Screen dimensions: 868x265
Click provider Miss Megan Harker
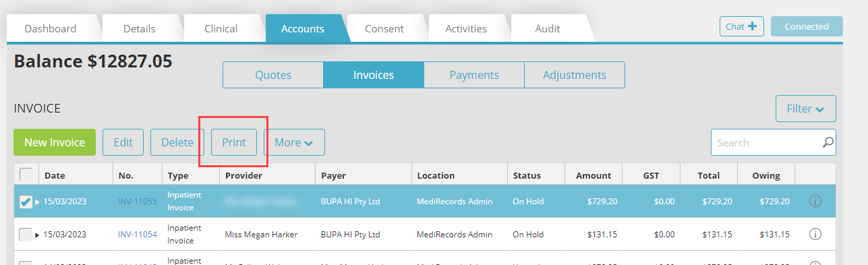coord(261,235)
